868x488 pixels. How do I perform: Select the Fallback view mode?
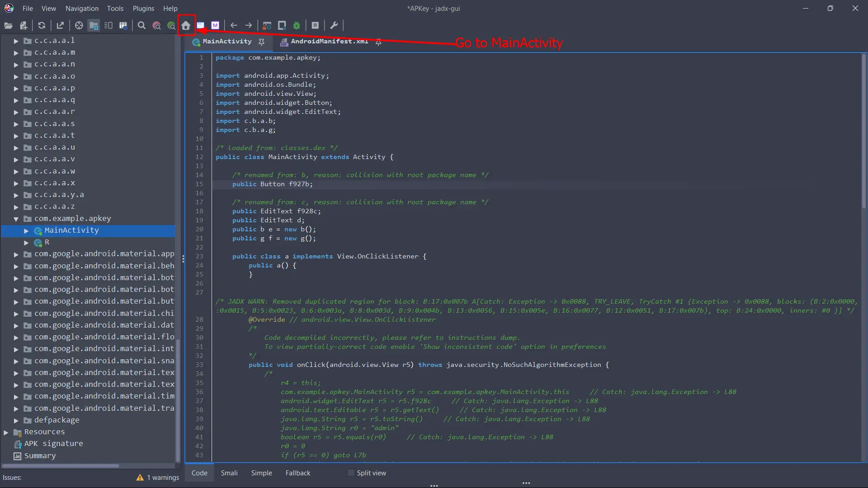click(297, 473)
